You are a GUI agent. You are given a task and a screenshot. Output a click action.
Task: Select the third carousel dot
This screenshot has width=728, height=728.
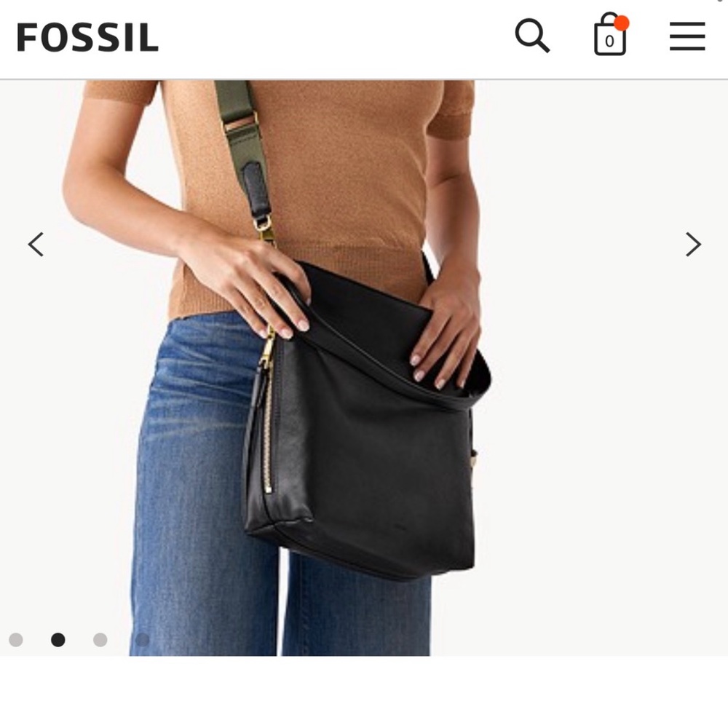click(x=100, y=639)
